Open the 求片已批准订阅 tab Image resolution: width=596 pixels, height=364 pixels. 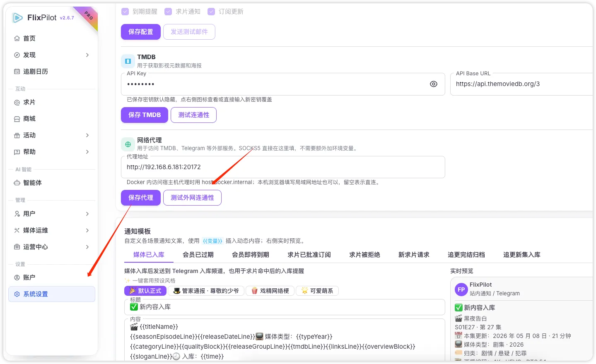309,255
